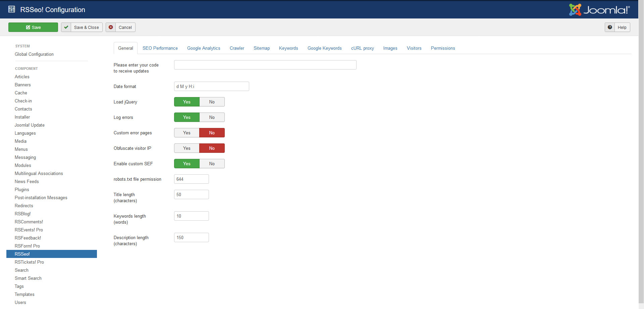
Task: Click the Joomla! logo
Action: pos(599,10)
